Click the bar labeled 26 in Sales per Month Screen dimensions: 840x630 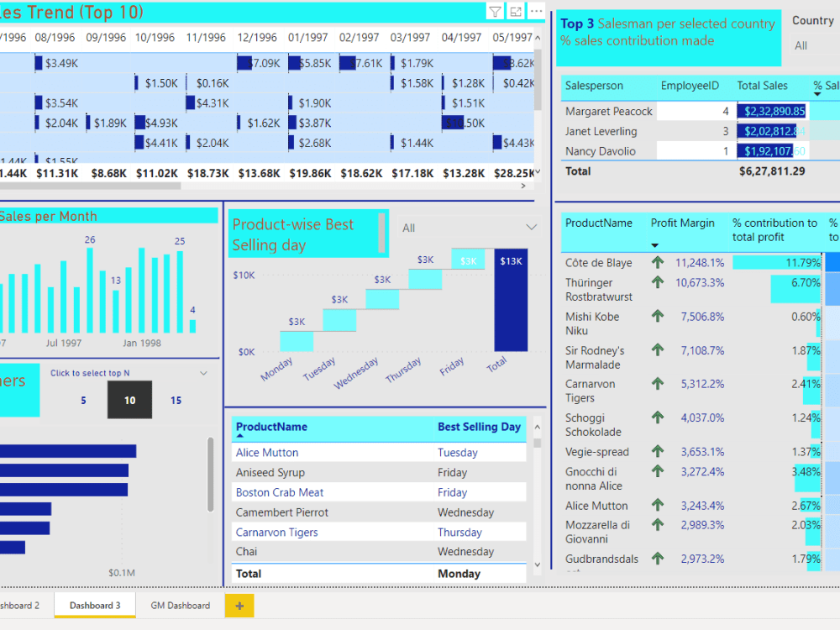(90, 290)
